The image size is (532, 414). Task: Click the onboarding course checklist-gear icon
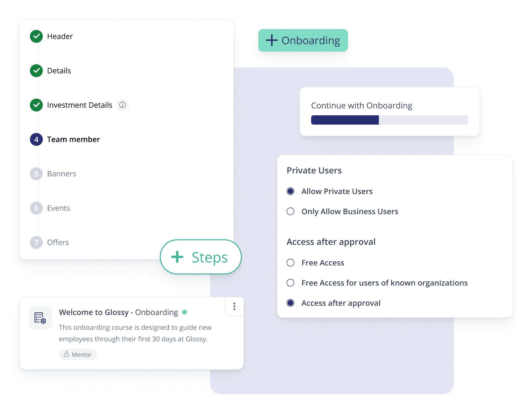coord(40,318)
